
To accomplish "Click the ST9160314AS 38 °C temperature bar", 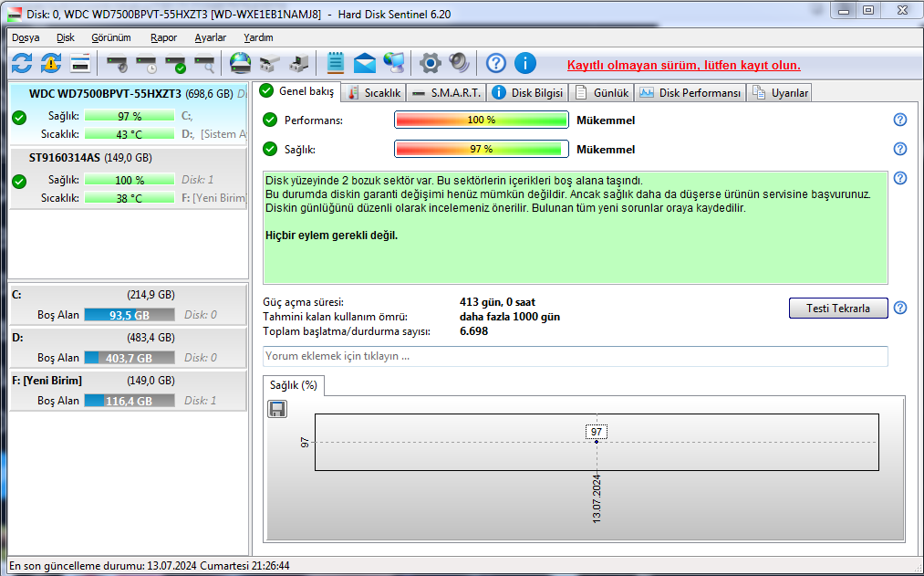I will 129,198.
